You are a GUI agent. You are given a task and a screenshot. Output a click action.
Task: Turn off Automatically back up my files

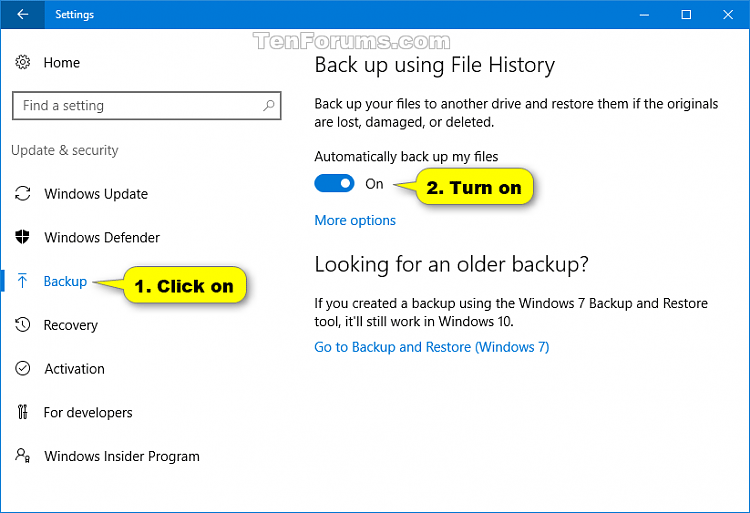(334, 184)
